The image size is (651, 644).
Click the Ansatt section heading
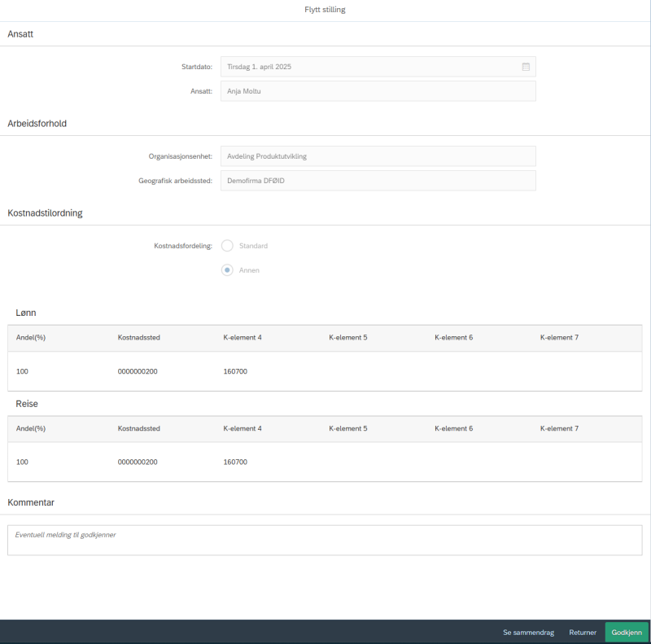tap(20, 34)
